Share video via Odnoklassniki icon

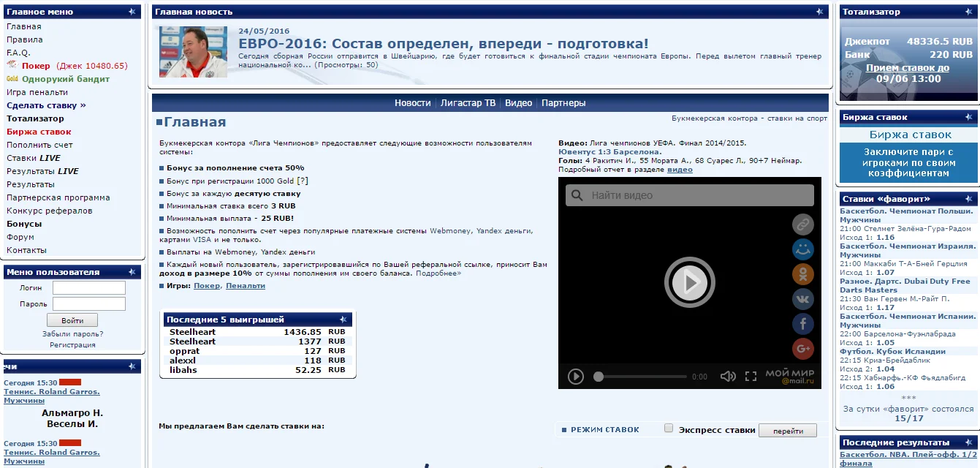(803, 274)
